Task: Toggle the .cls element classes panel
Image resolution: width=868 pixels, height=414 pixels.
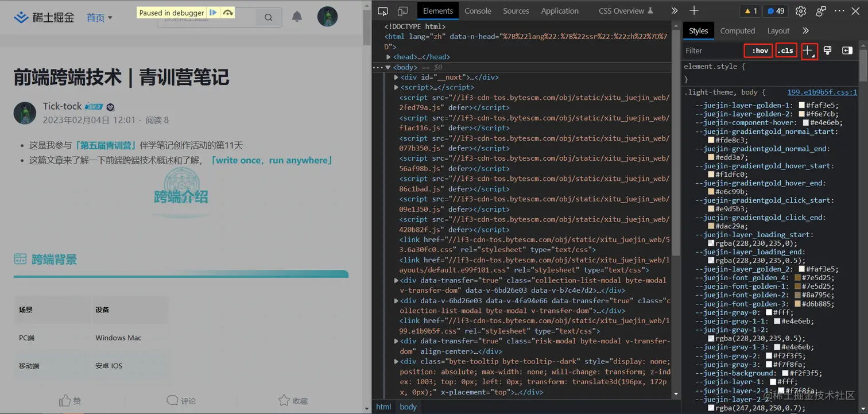Action: click(x=786, y=51)
